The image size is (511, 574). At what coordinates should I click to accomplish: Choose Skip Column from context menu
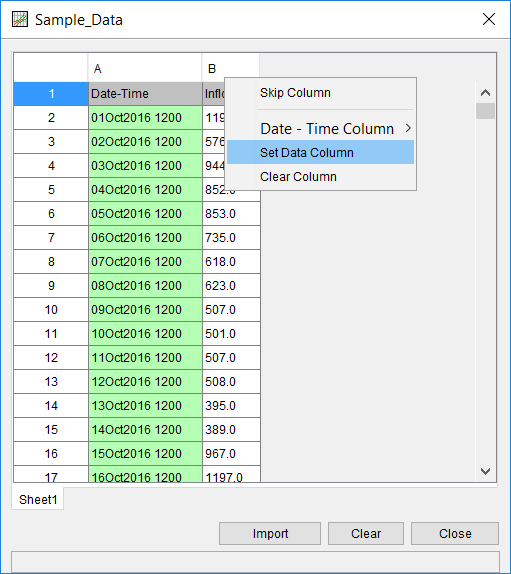coord(320,93)
